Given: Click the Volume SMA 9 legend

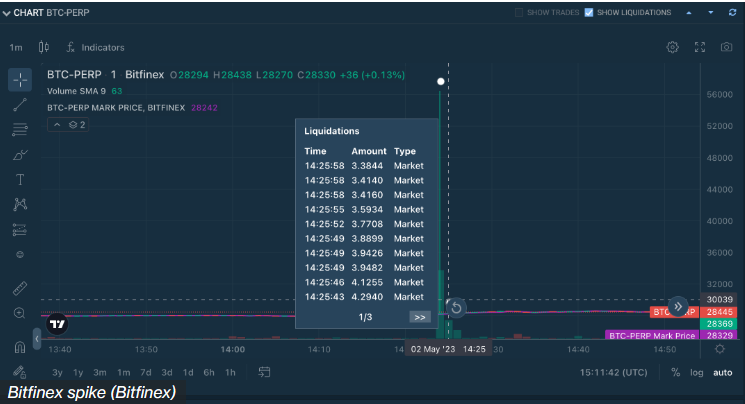Looking at the screenshot, I should click(x=76, y=91).
